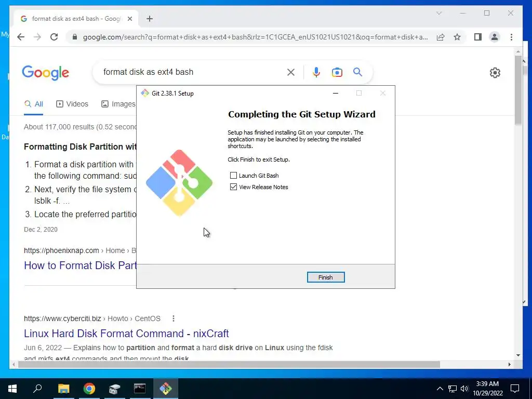Viewport: 532px width, 399px height.
Task: Open Windows notification center
Action: 515,389
